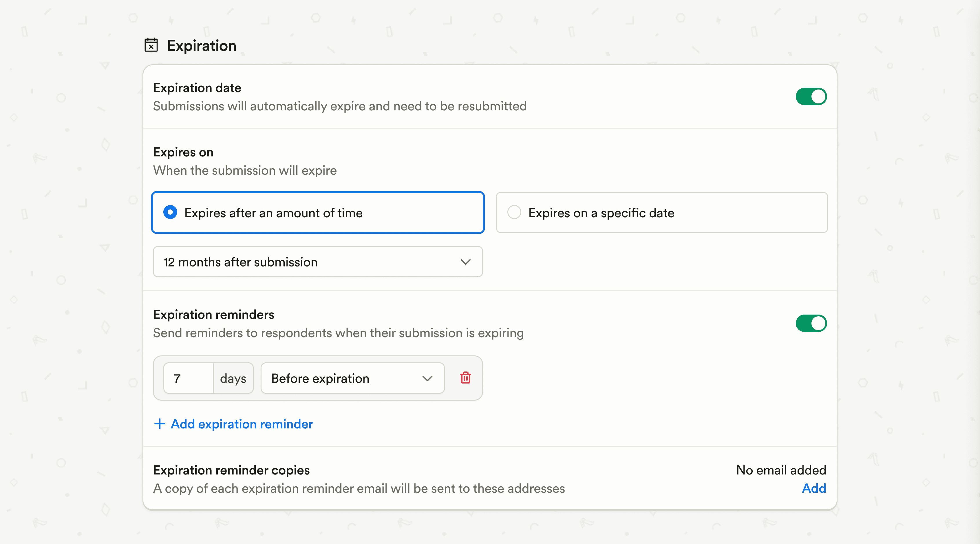Select Expires after an amount of time
The width and height of the screenshot is (980, 544).
(171, 212)
